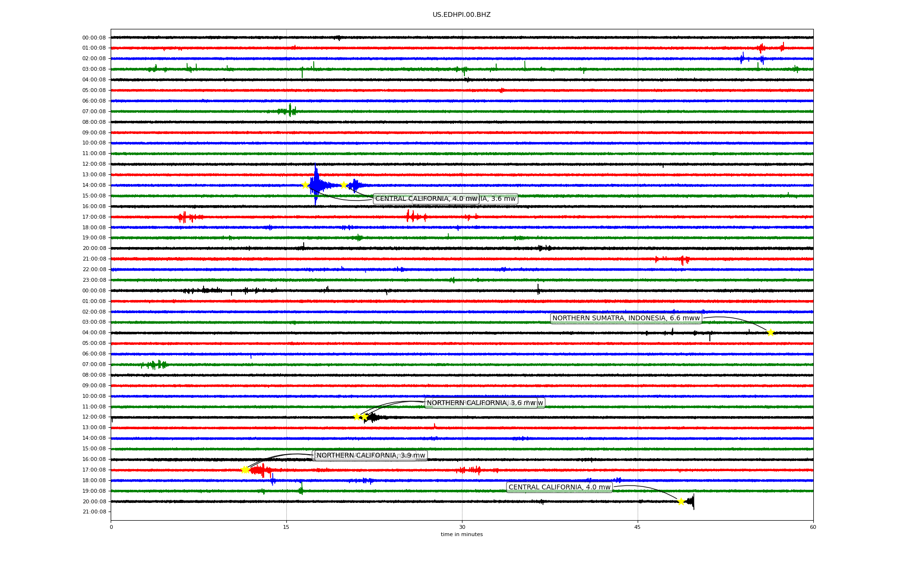Click the 30 minute x-axis tick label

(x=462, y=527)
